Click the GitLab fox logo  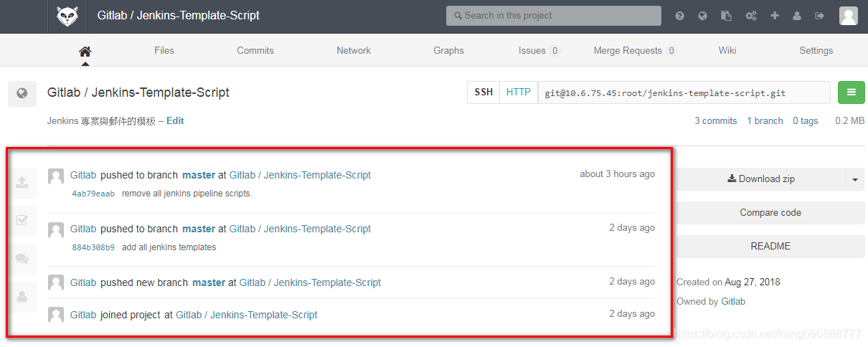(67, 16)
